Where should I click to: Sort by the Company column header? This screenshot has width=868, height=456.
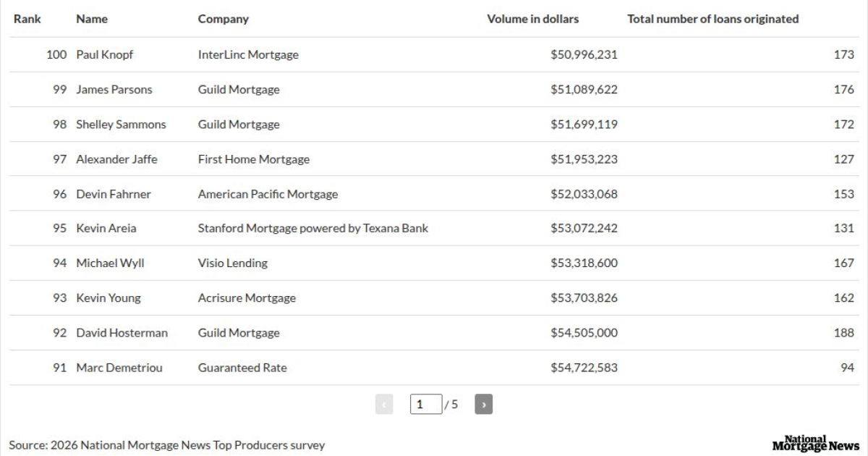(x=223, y=19)
